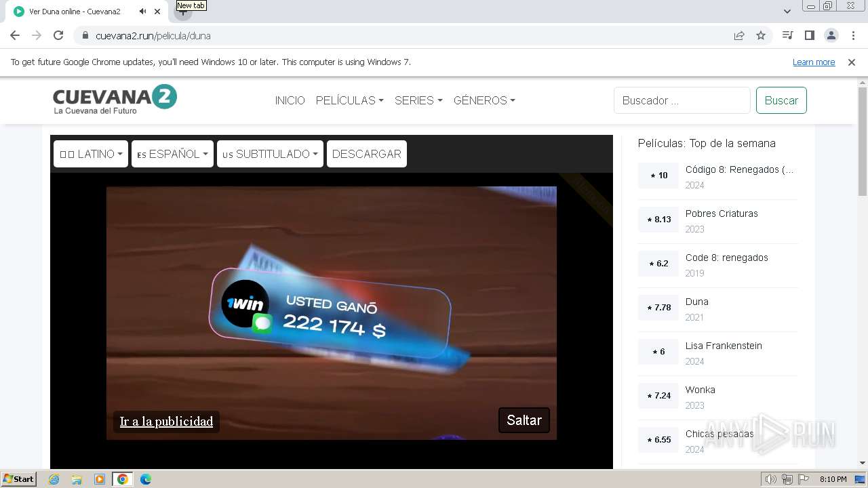The image size is (868, 488).
Task: Open the ESPAÑOL server dropdown
Action: (x=172, y=154)
